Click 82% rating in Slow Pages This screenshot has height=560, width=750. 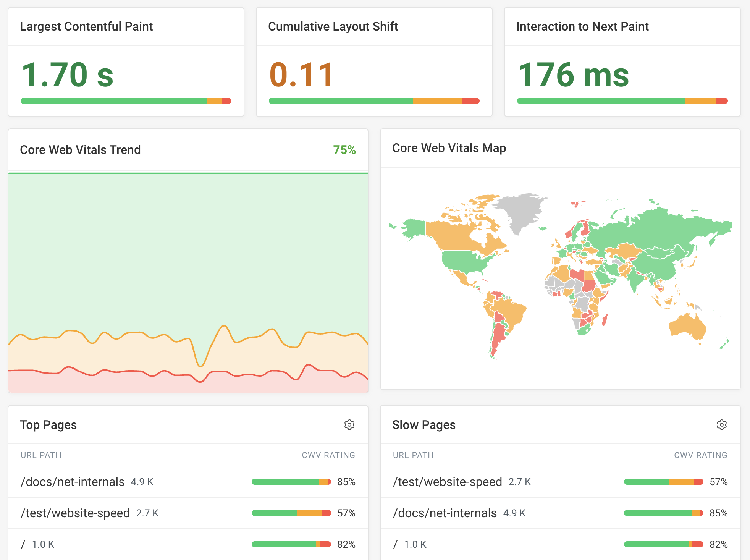719,544
